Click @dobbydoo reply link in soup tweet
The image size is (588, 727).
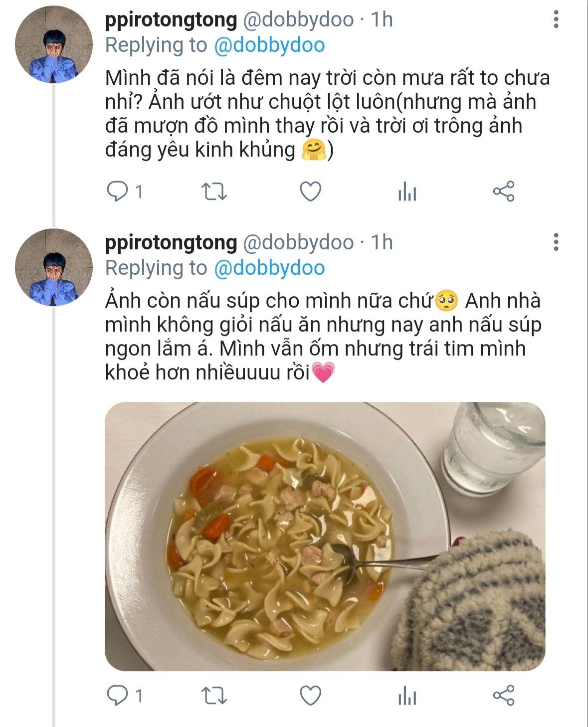pyautogui.click(x=269, y=268)
